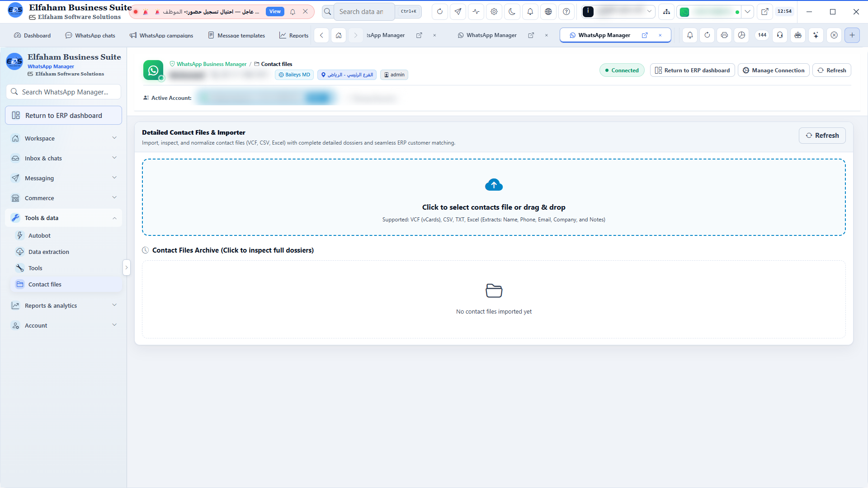Mute the alert banner bell icon
This screenshot has height=488, width=868.
coord(292,12)
